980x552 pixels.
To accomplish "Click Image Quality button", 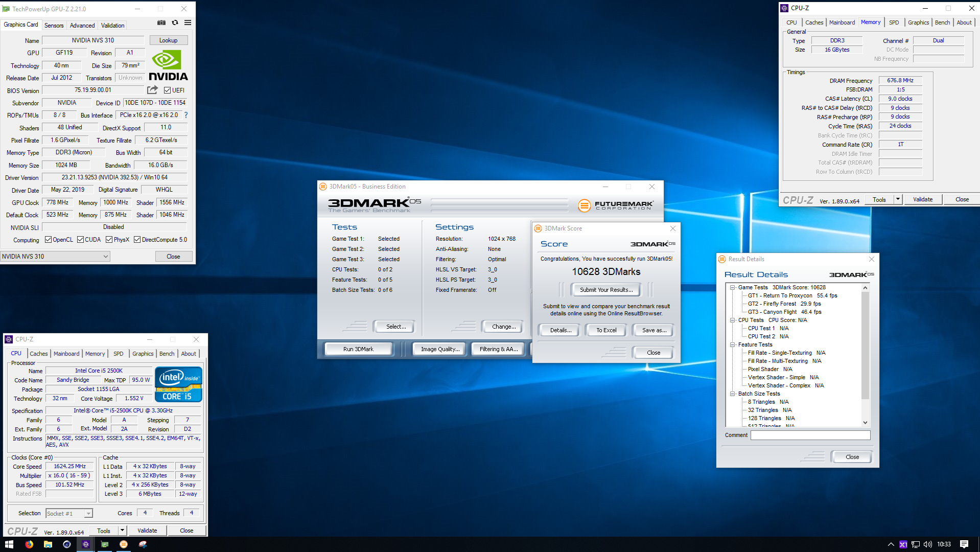I will (440, 349).
